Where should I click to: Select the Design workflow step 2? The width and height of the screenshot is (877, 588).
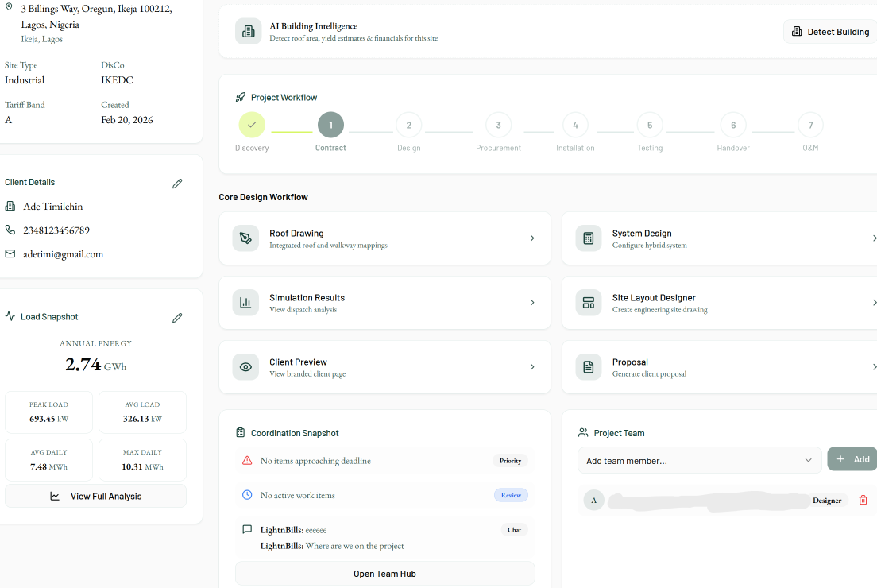[x=409, y=125]
